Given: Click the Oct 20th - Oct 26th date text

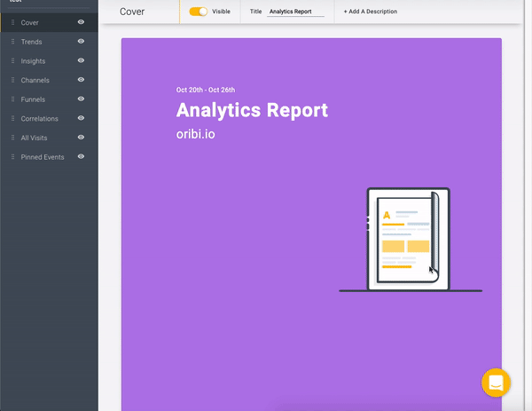Looking at the screenshot, I should click(206, 90).
